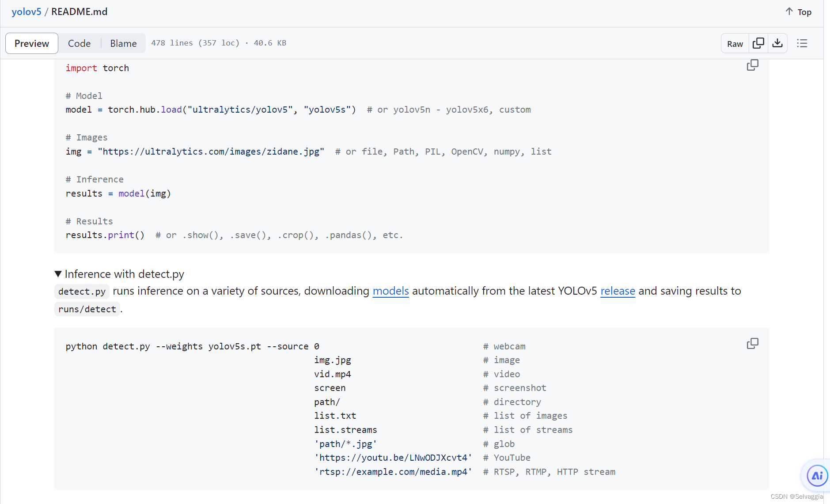The width and height of the screenshot is (830, 504).
Task: Click the youtu.be source URL
Action: click(393, 458)
